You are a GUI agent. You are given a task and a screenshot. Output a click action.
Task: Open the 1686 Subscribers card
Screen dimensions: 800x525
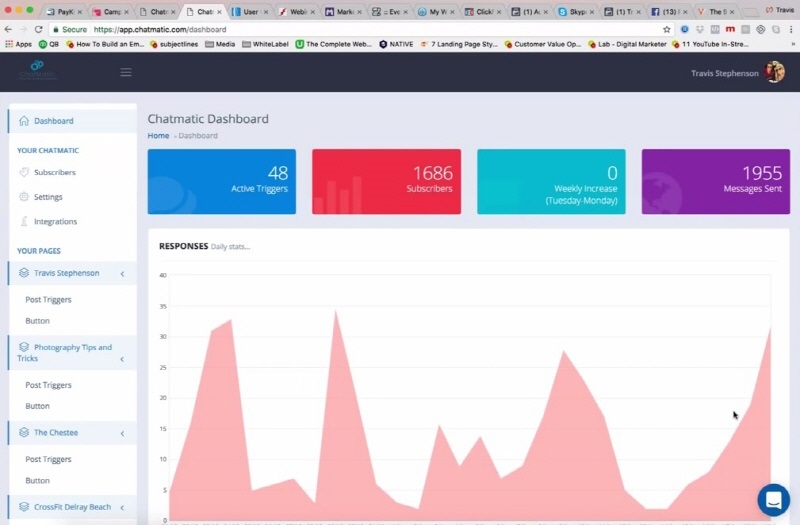387,182
